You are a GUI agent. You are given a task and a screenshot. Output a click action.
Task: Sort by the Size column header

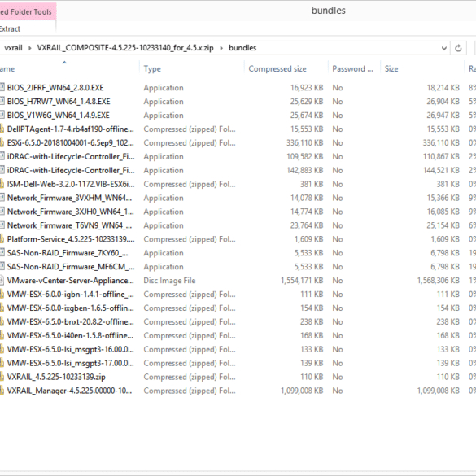391,69
